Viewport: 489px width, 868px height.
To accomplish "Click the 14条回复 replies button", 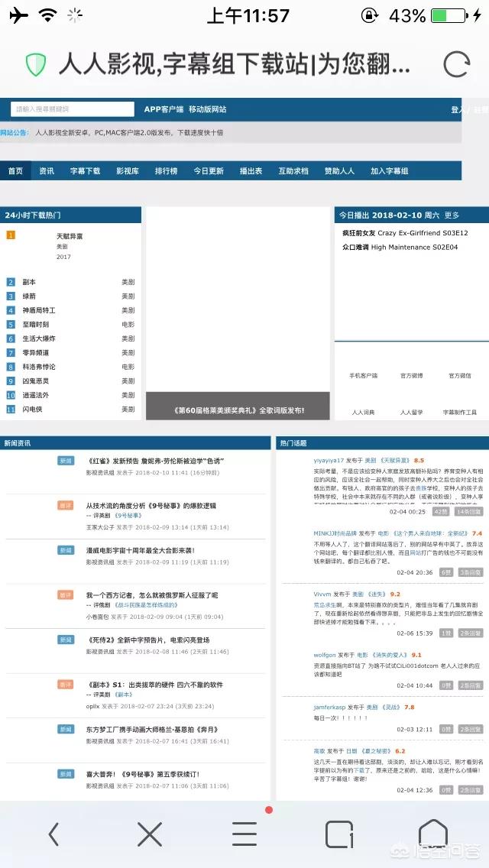I will (469, 512).
